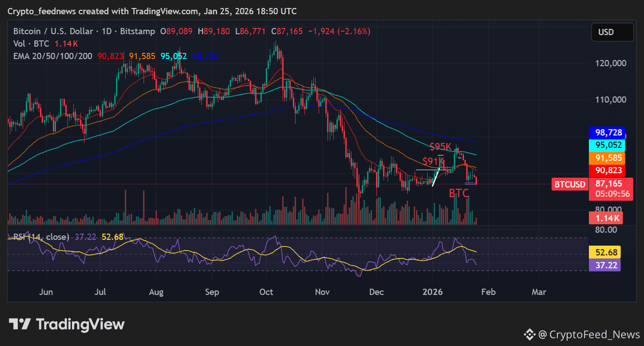The width and height of the screenshot is (644, 346).
Task: Click the yellow 52.68 RSI legend value
Action: tap(112, 237)
